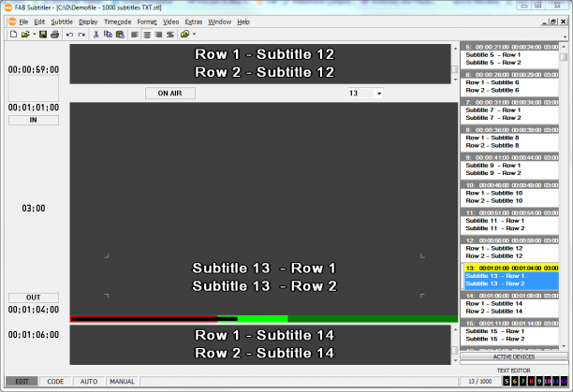This screenshot has height=392, width=573.
Task: Select the green color swatch 7
Action: click(x=523, y=382)
